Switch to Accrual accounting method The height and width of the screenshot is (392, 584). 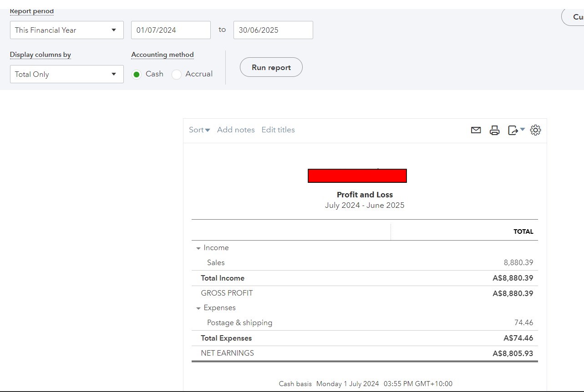tap(176, 74)
